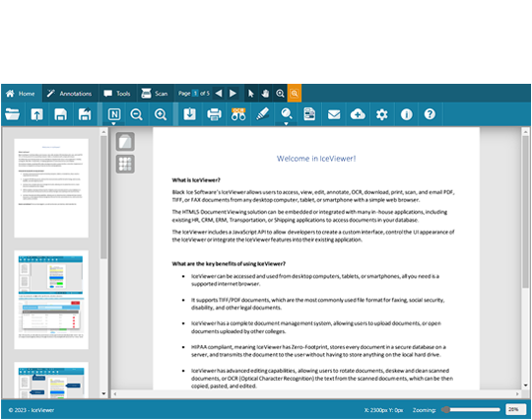The height and width of the screenshot is (420, 532).
Task: Click the zoom percentage field showing 26%
Action: pyautogui.click(x=515, y=409)
